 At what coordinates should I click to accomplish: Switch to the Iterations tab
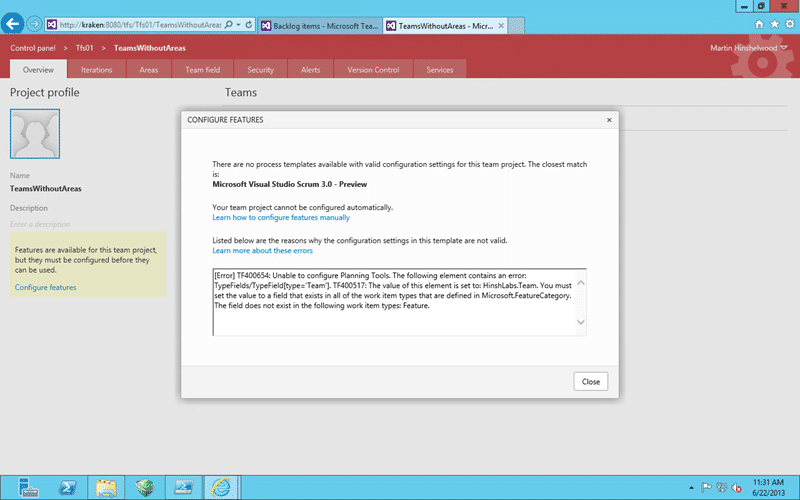(x=96, y=70)
